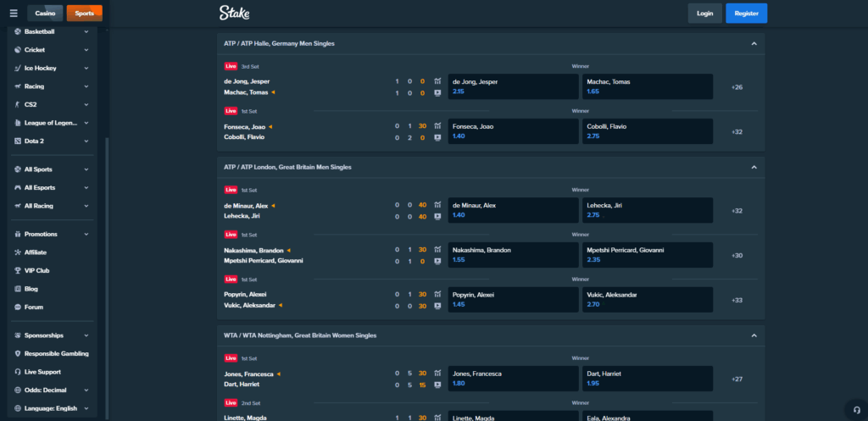Open live stream icon for de Jong vs Machac
The height and width of the screenshot is (421, 868).
click(437, 93)
